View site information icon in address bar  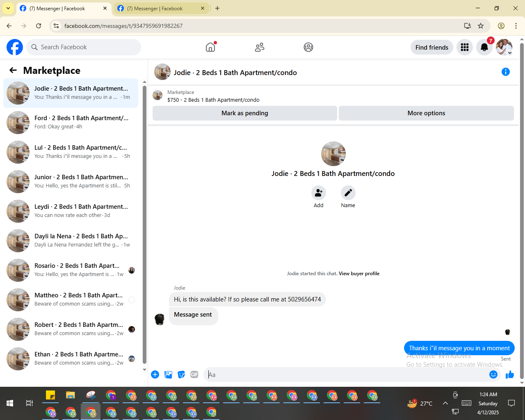click(x=56, y=26)
